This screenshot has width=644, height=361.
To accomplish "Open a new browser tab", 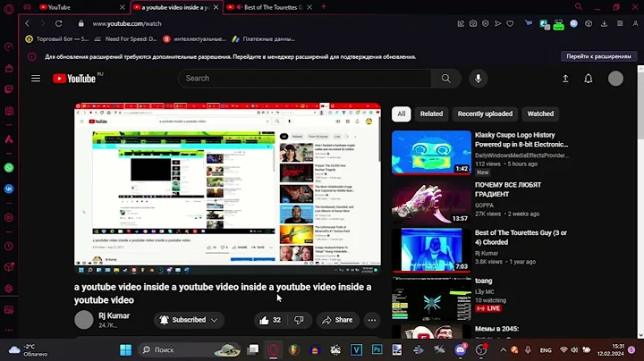I will coord(324,6).
